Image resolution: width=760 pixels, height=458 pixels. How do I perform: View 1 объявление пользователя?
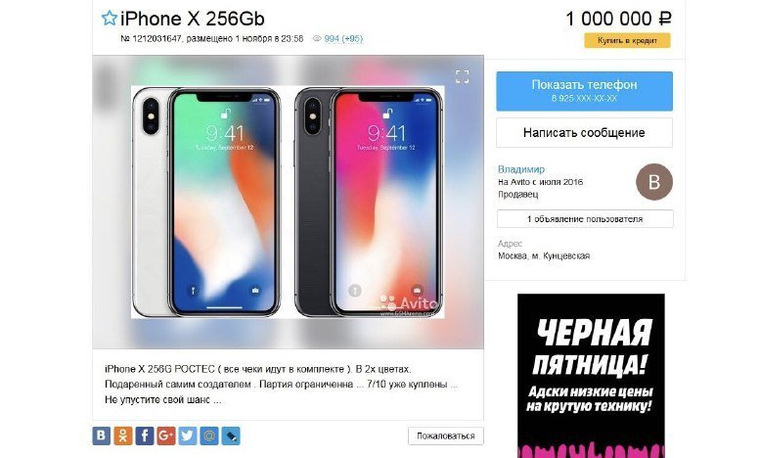tap(585, 219)
